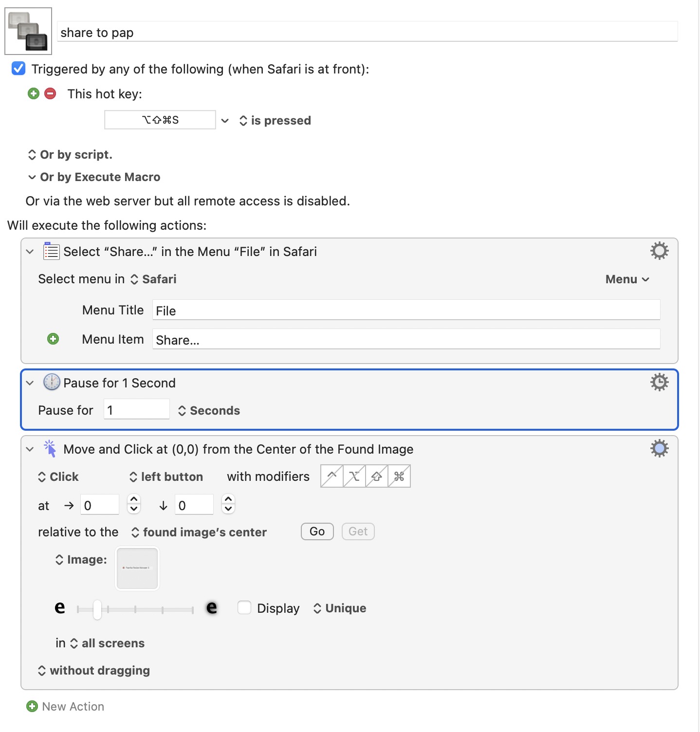Click the hot key field ⌥⇧⌘S
Viewport: 700px width, 732px height.
(x=160, y=120)
